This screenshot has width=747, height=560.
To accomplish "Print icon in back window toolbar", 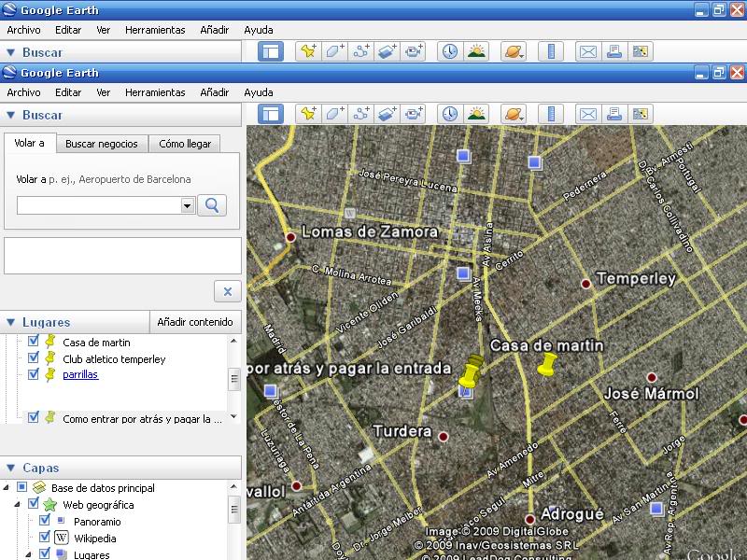I will pyautogui.click(x=614, y=51).
